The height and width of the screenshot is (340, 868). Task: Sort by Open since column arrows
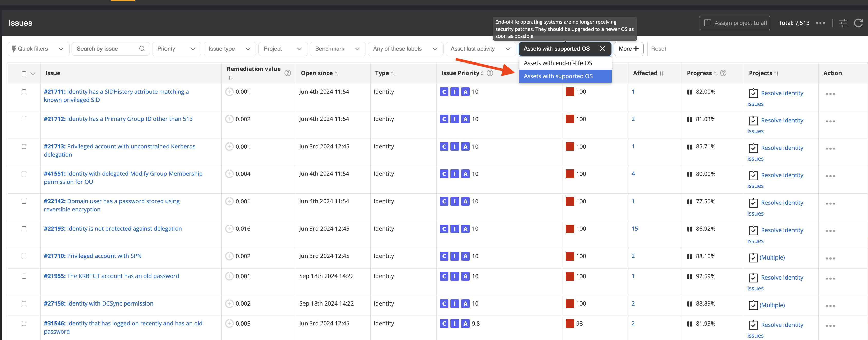pyautogui.click(x=337, y=73)
